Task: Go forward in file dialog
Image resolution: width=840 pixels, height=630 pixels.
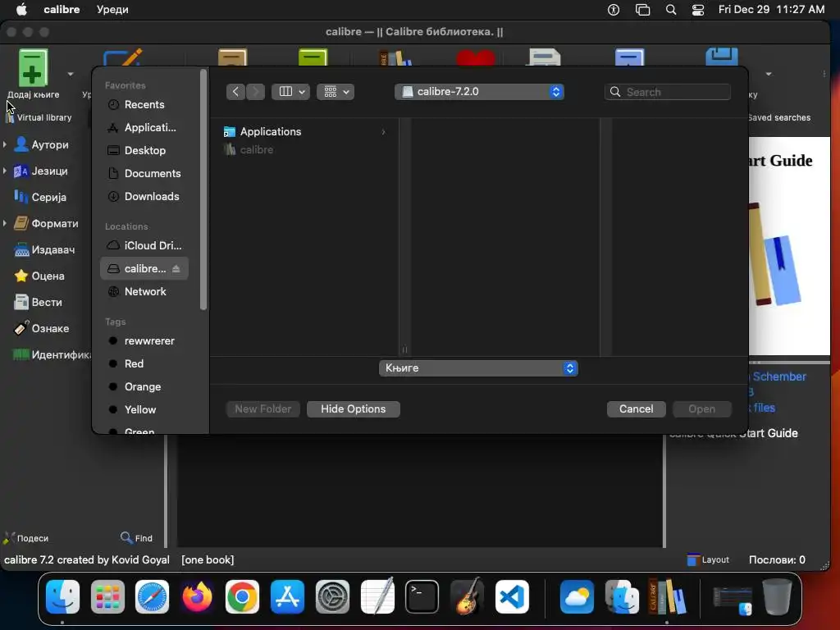Action: point(256,92)
